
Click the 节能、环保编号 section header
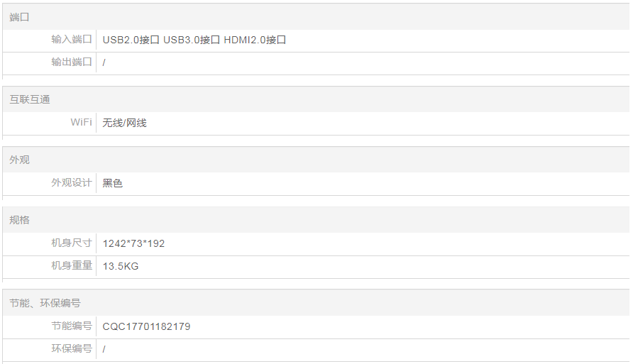coord(45,303)
